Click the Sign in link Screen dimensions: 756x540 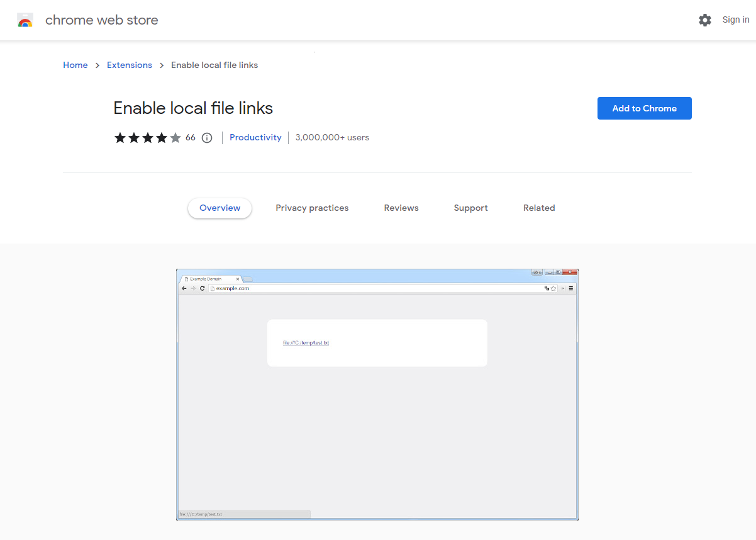coord(736,20)
